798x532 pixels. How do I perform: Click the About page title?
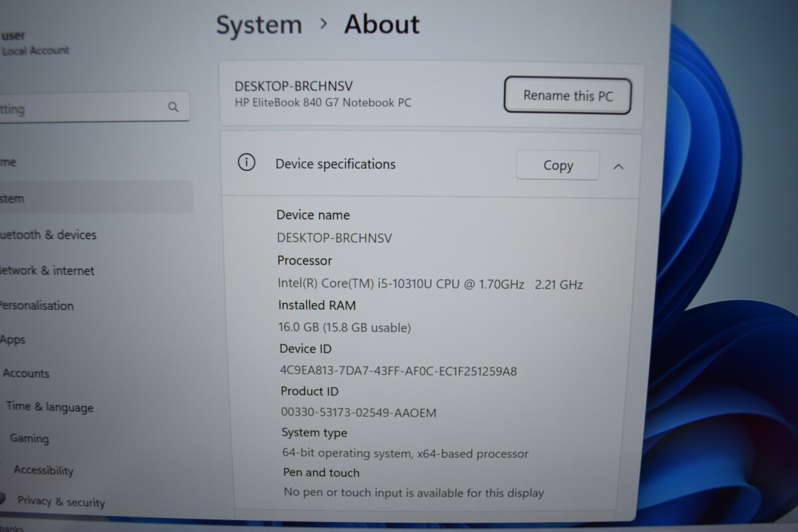(382, 25)
